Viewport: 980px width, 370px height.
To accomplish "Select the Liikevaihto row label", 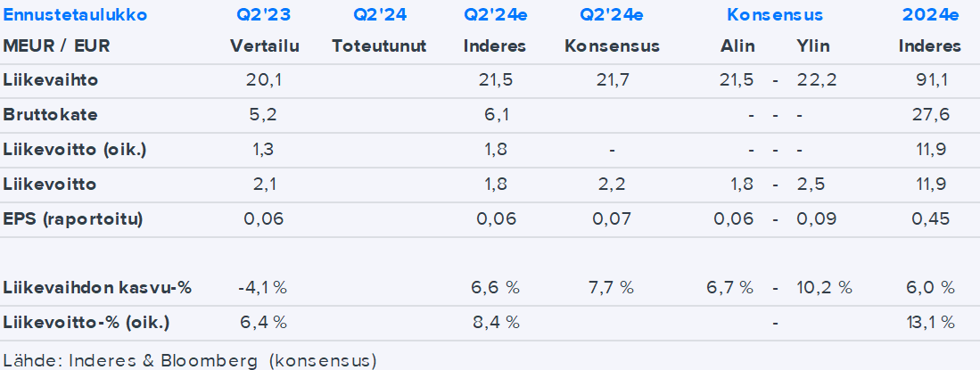I will click(x=50, y=80).
